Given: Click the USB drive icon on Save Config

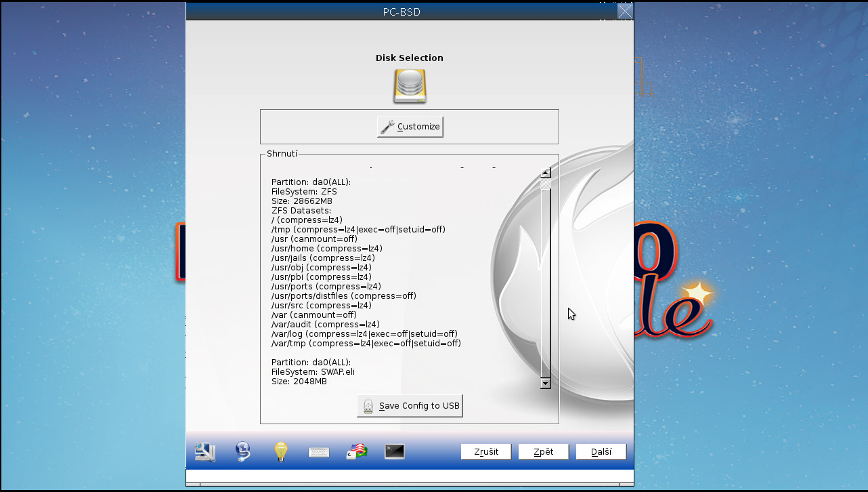Looking at the screenshot, I should (x=368, y=405).
